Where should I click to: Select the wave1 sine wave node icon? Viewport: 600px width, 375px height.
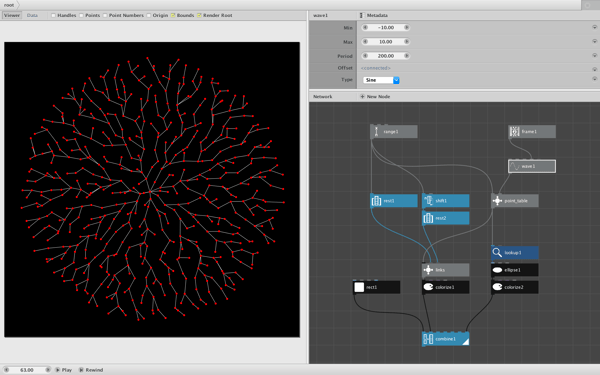(x=515, y=166)
